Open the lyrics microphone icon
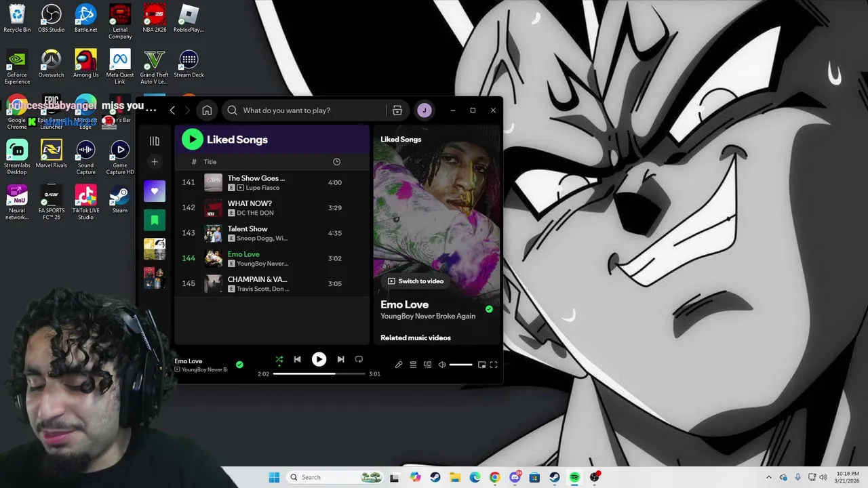Image resolution: width=868 pixels, height=488 pixels. [399, 365]
